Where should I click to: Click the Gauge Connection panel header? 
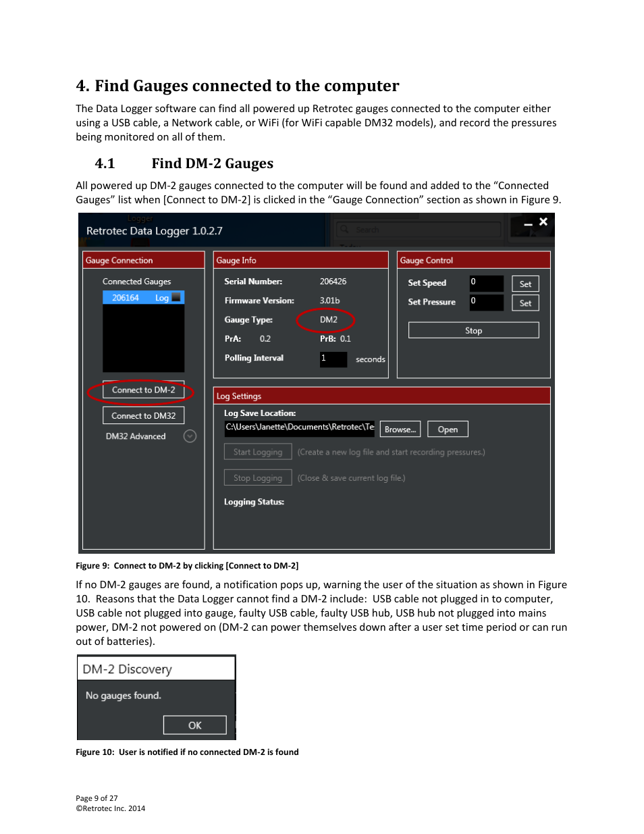143,260
